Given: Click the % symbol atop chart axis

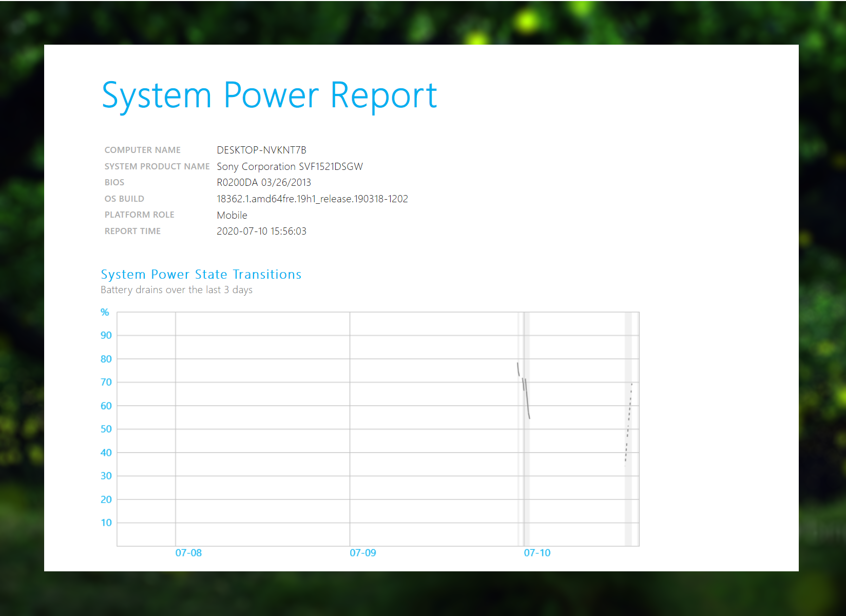Looking at the screenshot, I should [105, 312].
